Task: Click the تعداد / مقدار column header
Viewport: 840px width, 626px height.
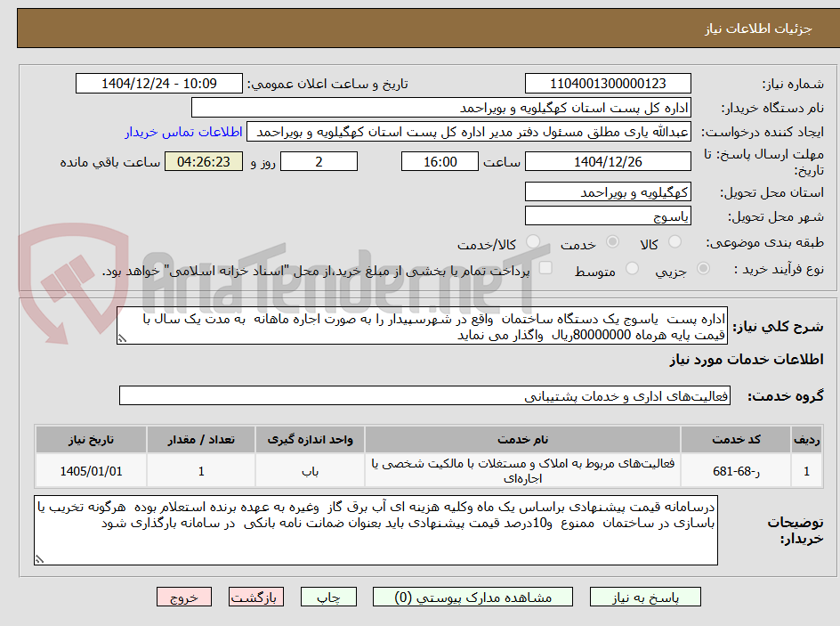Action: click(x=201, y=440)
